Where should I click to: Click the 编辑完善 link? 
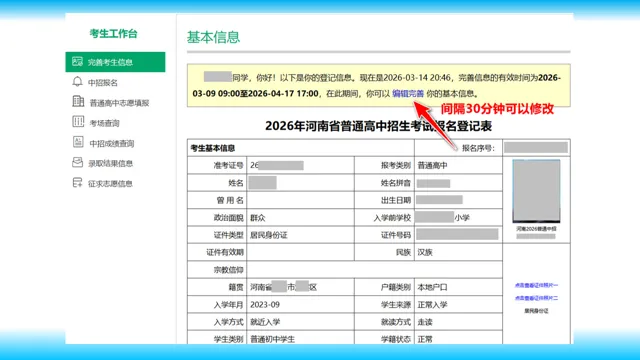point(408,93)
